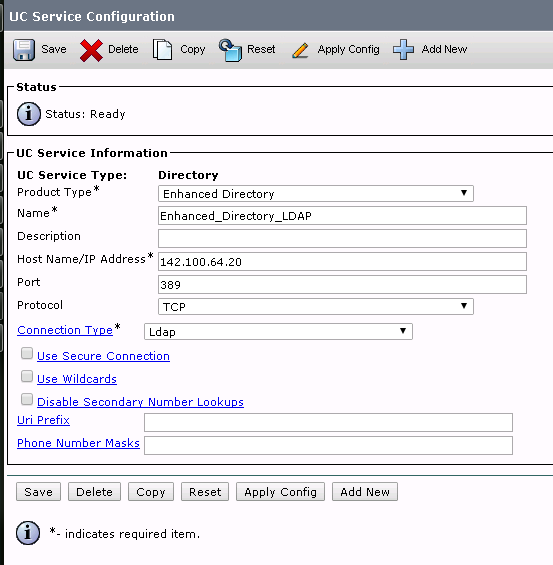Click the info icon beside Status: Ready
This screenshot has width=553, height=565.
(29, 114)
